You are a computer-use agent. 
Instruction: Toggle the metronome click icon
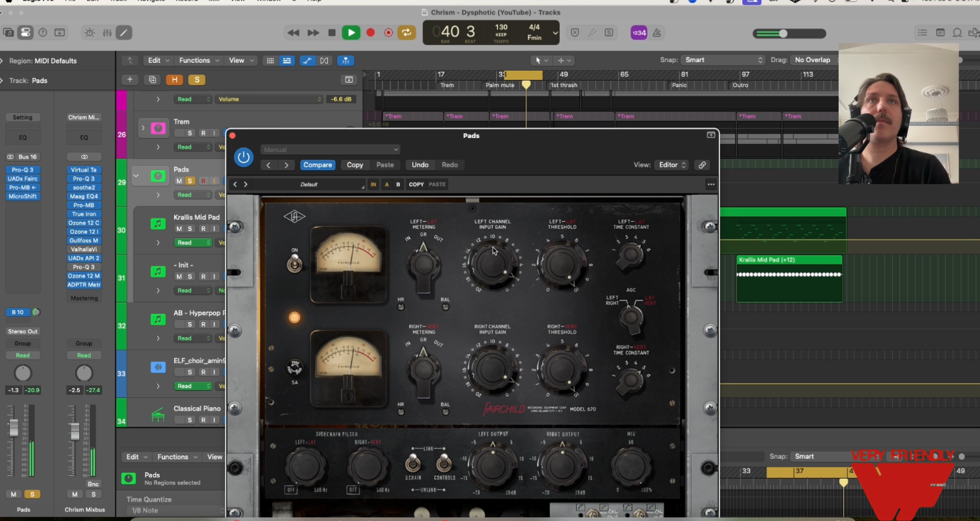tap(657, 33)
